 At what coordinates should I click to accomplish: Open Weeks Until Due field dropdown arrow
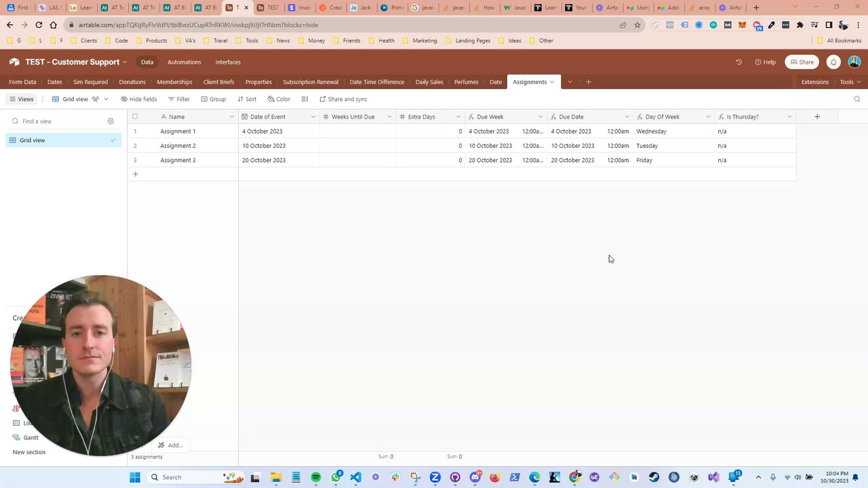[389, 117]
